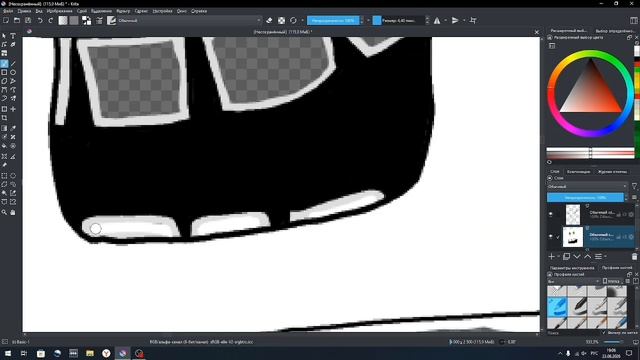640x360 pixels.
Task: Close the document tab
Action: 536,32
